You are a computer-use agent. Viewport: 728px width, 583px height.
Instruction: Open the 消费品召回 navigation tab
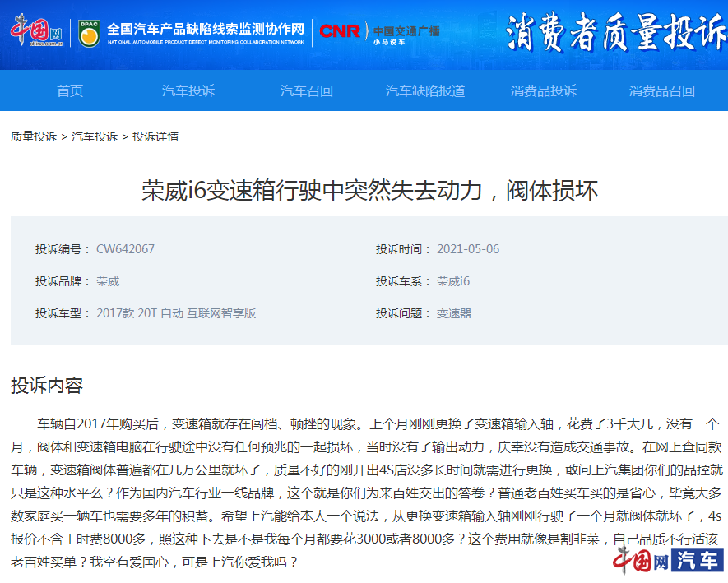[662, 90]
